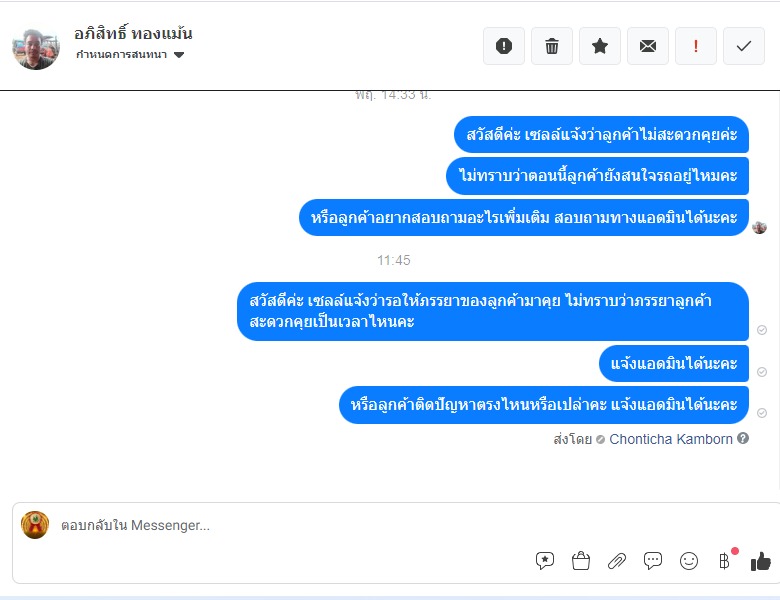The width and height of the screenshot is (780, 600).
Task: Click the อภิสิทธิ์ ทองแม้น contact name
Action: (x=133, y=33)
